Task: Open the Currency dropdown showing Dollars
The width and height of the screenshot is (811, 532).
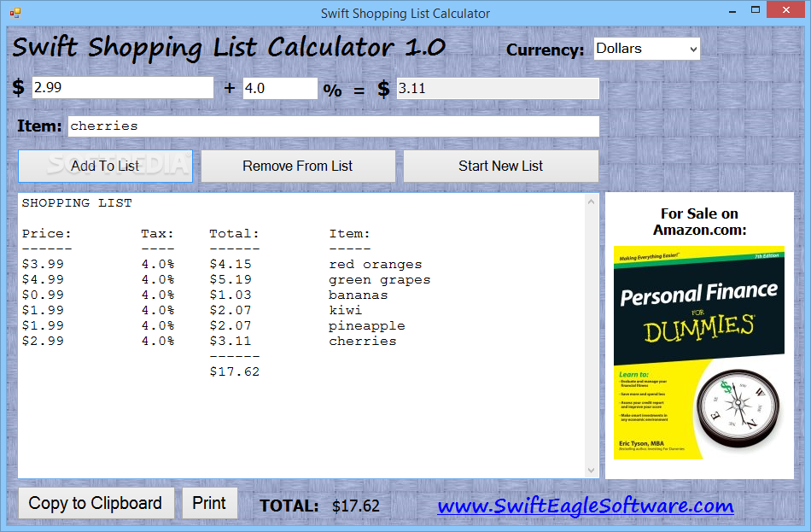Action: pos(646,49)
